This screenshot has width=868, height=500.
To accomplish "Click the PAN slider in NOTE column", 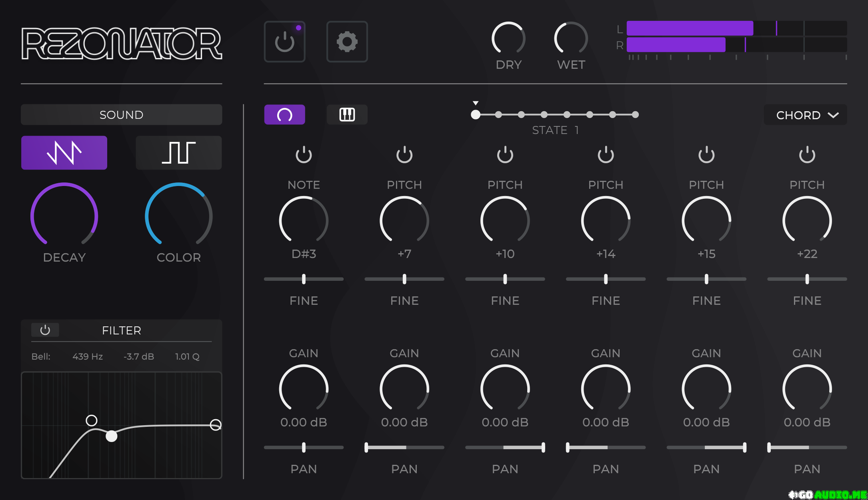I will pyautogui.click(x=304, y=447).
